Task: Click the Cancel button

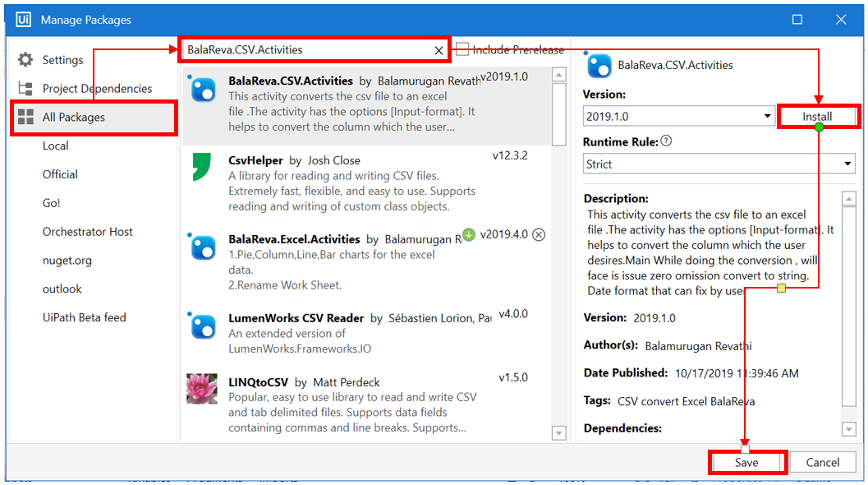Action: [x=822, y=462]
